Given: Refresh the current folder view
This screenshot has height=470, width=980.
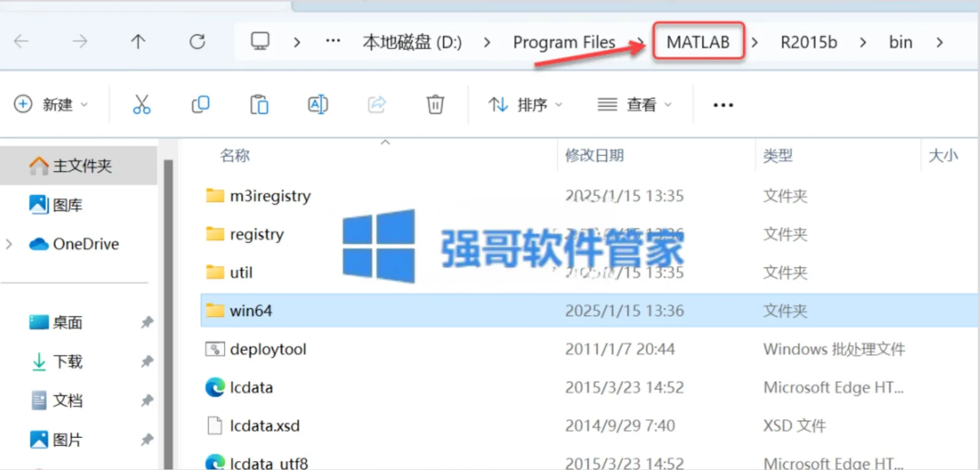Looking at the screenshot, I should tap(197, 42).
